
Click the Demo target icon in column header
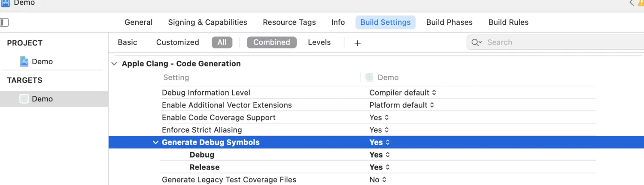tap(369, 77)
